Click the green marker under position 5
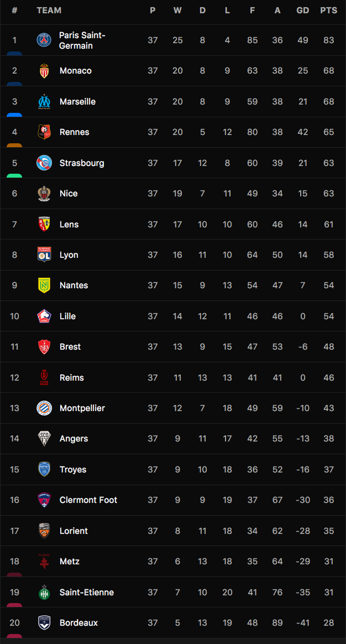This screenshot has width=346, height=644. pyautogui.click(x=14, y=176)
